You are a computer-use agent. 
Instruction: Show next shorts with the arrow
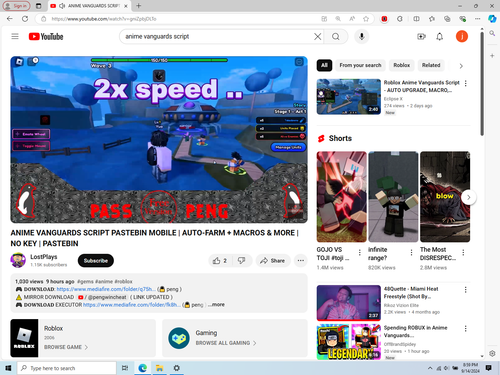coord(469,197)
